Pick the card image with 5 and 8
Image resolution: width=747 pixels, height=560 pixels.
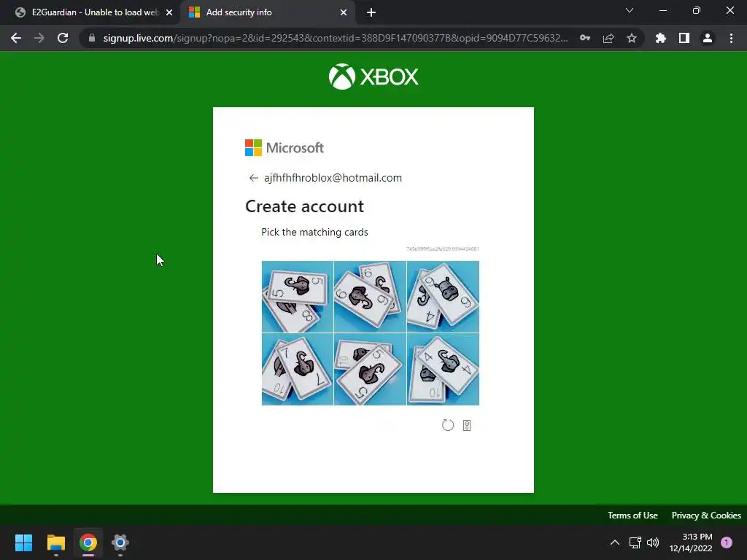(298, 297)
